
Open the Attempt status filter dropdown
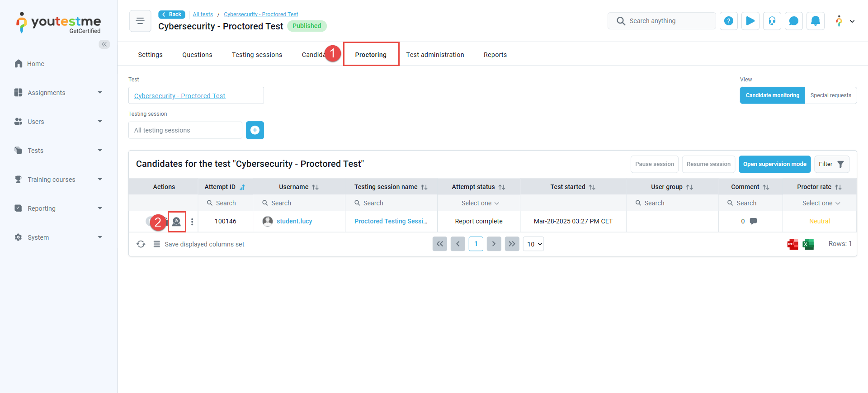pos(480,204)
